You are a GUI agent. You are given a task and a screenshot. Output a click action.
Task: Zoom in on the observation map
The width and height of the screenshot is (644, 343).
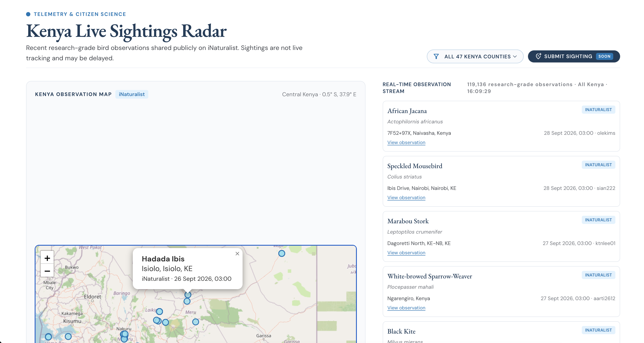[47, 258]
